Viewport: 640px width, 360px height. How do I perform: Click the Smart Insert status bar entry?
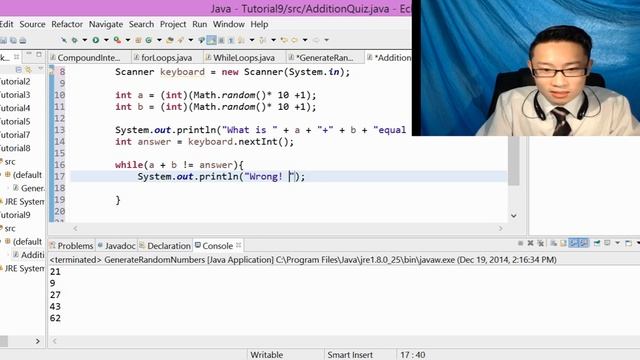coord(350,355)
